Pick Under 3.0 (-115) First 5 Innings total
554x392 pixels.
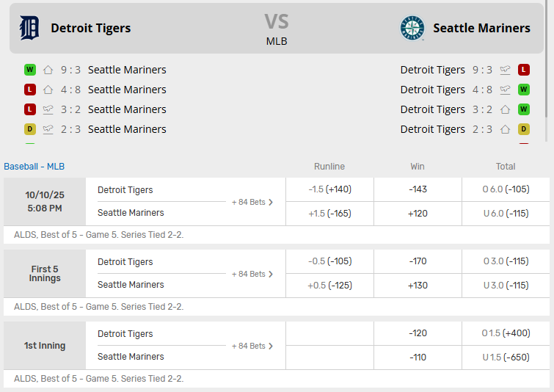pyautogui.click(x=506, y=285)
